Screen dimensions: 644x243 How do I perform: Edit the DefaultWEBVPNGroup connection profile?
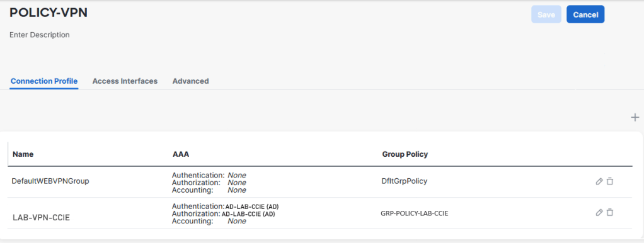(599, 181)
